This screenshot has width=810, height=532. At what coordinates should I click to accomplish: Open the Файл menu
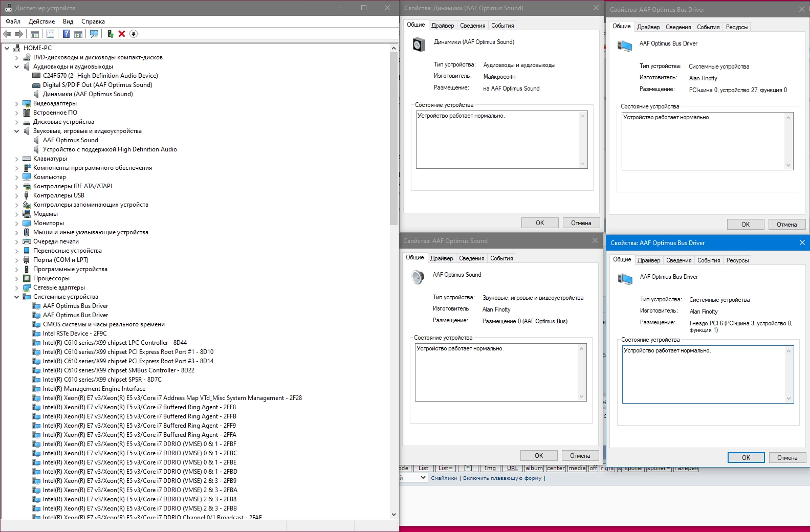point(13,21)
